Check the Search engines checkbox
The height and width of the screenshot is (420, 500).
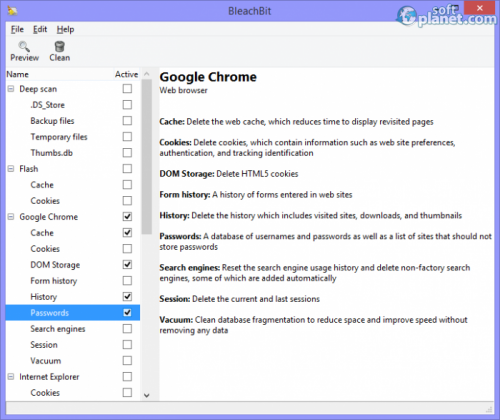click(x=127, y=329)
